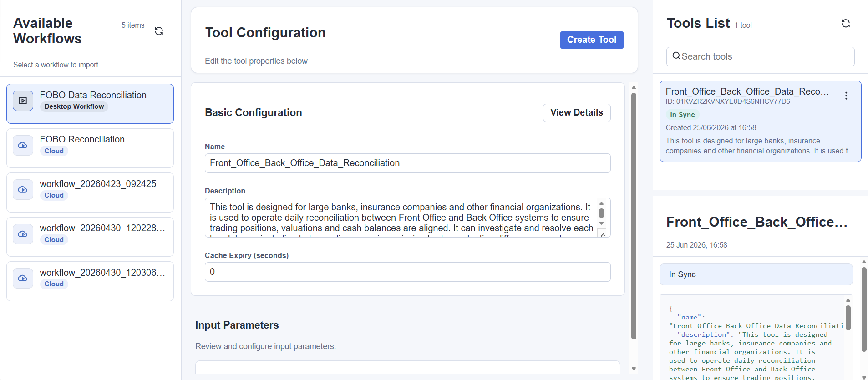The width and height of the screenshot is (868, 380).
Task: Click the center panel vertical scrollbar thumb
Action: pos(634,216)
